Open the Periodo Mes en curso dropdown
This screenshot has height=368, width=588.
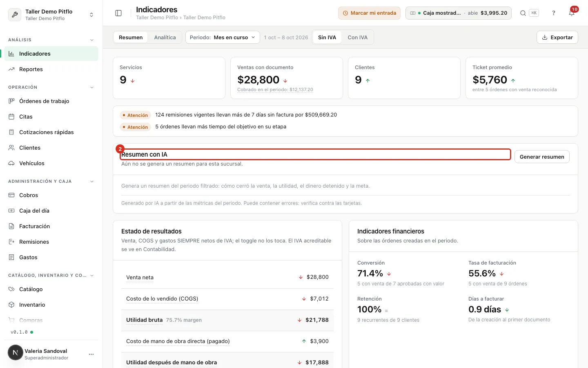223,37
